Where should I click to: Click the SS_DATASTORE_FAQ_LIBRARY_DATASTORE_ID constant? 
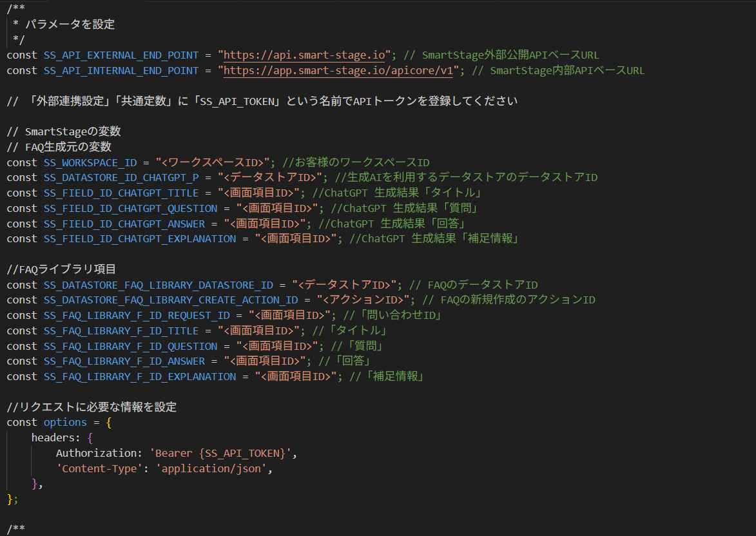coord(158,285)
